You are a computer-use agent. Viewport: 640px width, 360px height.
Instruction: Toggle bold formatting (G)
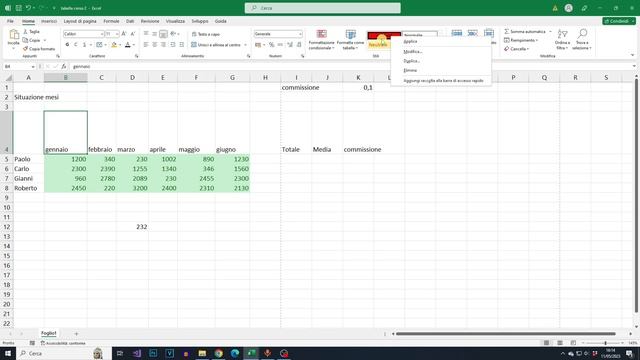(x=67, y=44)
